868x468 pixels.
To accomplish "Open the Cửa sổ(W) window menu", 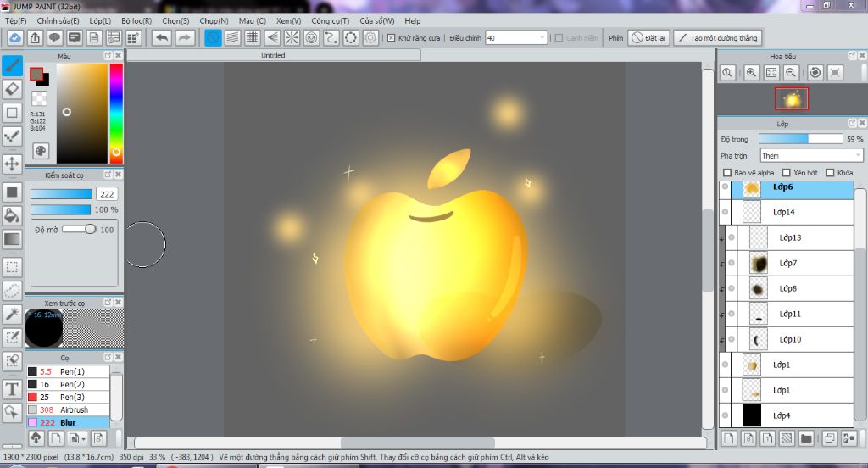I will tap(377, 20).
